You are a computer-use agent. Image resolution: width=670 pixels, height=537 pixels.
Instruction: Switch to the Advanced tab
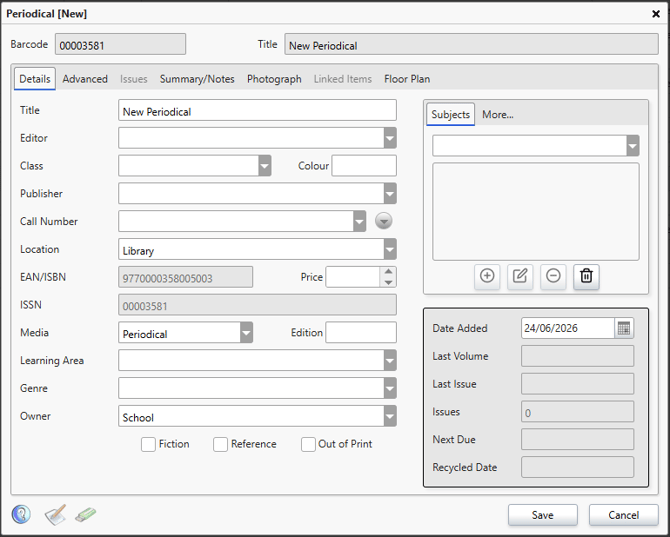tap(85, 79)
